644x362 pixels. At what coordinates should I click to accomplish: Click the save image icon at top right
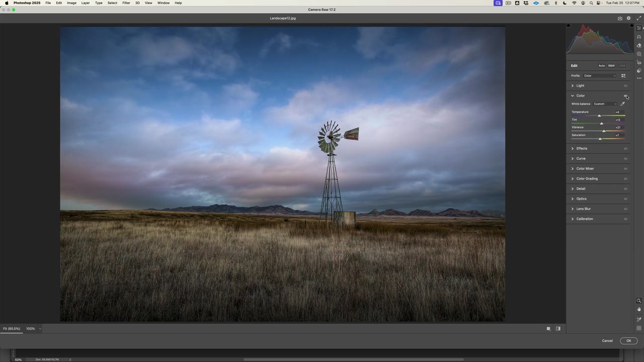click(x=620, y=18)
